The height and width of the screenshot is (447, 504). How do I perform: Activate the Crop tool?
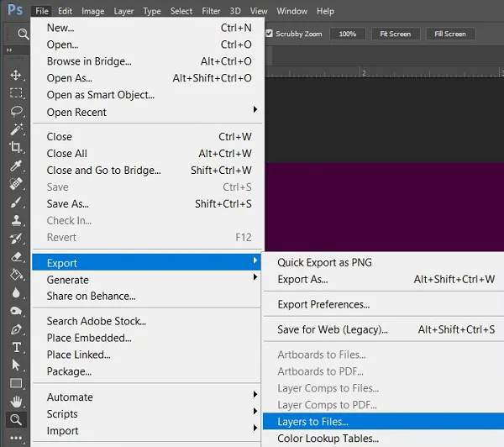[16, 147]
